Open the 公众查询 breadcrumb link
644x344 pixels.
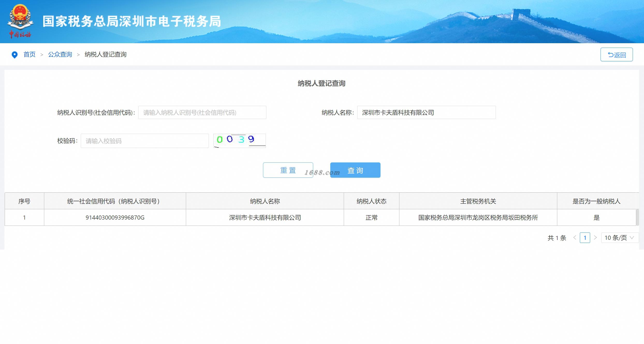60,55
